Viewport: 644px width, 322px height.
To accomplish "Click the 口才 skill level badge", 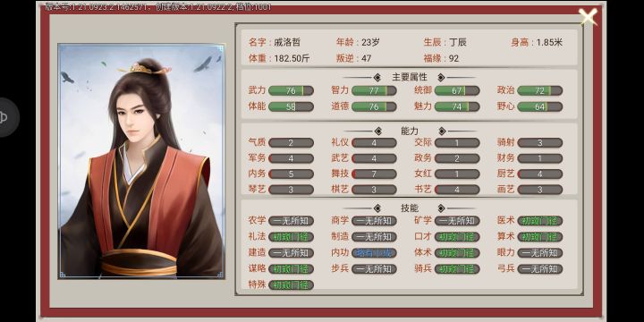I will coord(457,237).
